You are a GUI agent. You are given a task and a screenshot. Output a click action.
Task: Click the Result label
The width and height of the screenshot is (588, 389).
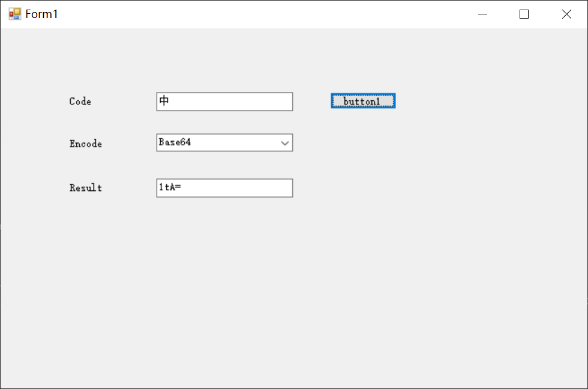tap(85, 188)
